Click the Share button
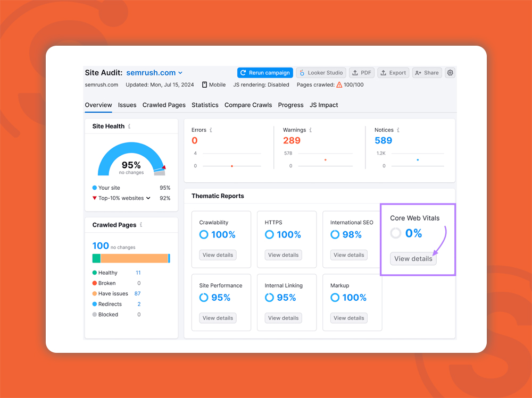The image size is (532, 398). pos(427,73)
